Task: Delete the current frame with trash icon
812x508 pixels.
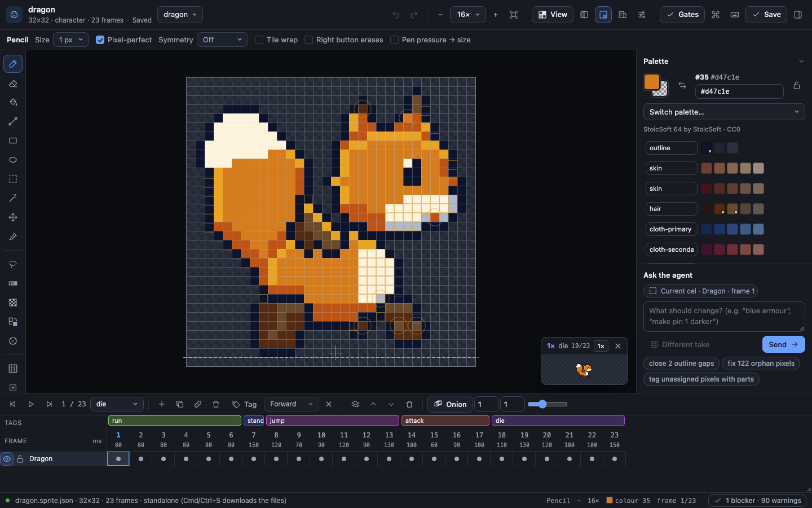Action: pyautogui.click(x=216, y=404)
